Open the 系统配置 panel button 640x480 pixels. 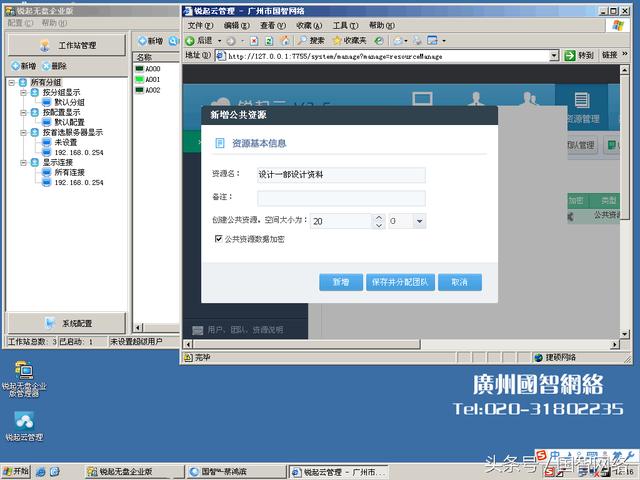tap(67, 323)
